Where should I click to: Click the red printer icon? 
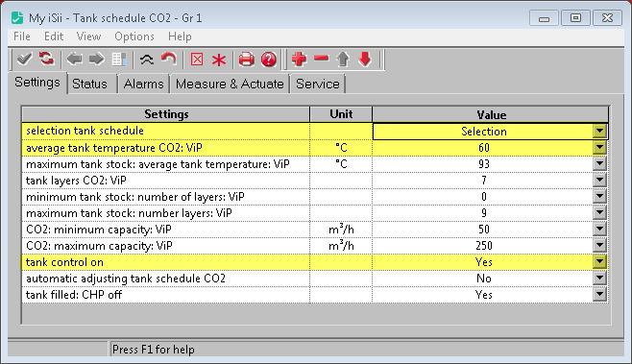[x=246, y=60]
